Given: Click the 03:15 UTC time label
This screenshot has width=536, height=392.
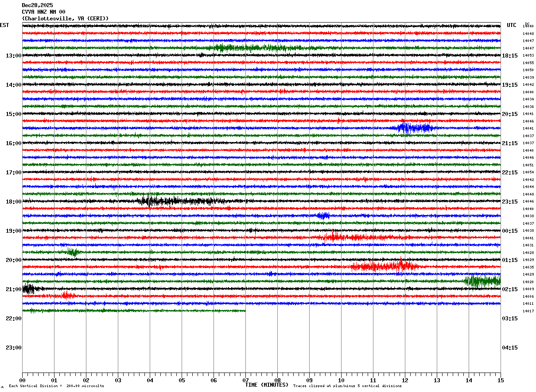Looking at the screenshot, I should [x=509, y=319].
